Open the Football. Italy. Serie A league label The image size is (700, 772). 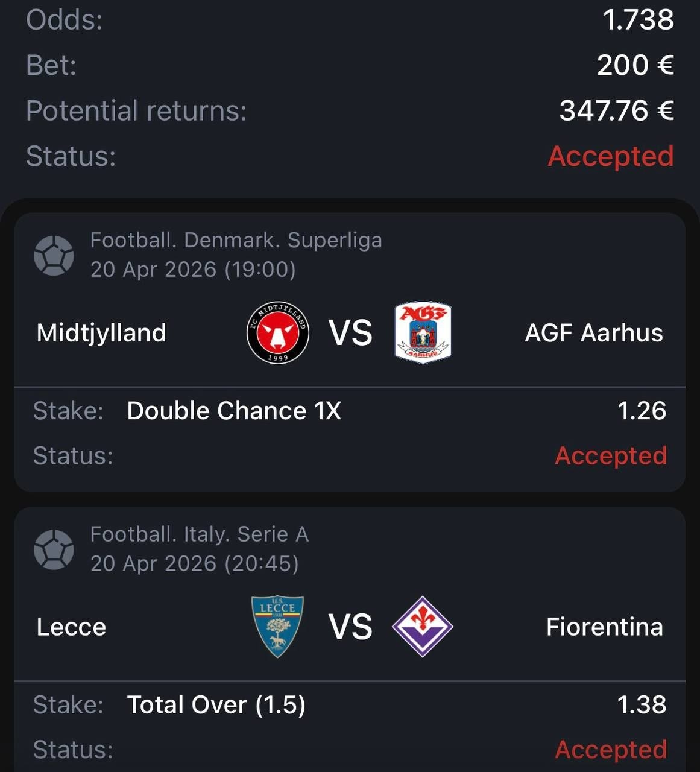[x=199, y=534]
